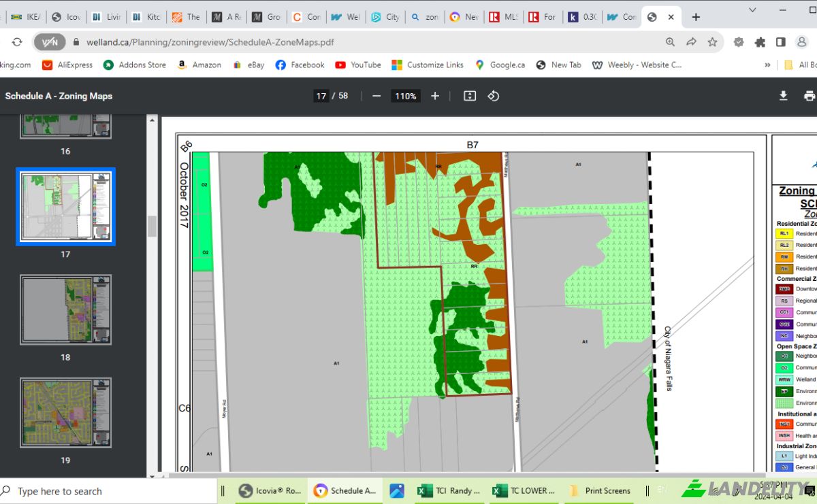Open the AliExpress bookmark

[67, 65]
